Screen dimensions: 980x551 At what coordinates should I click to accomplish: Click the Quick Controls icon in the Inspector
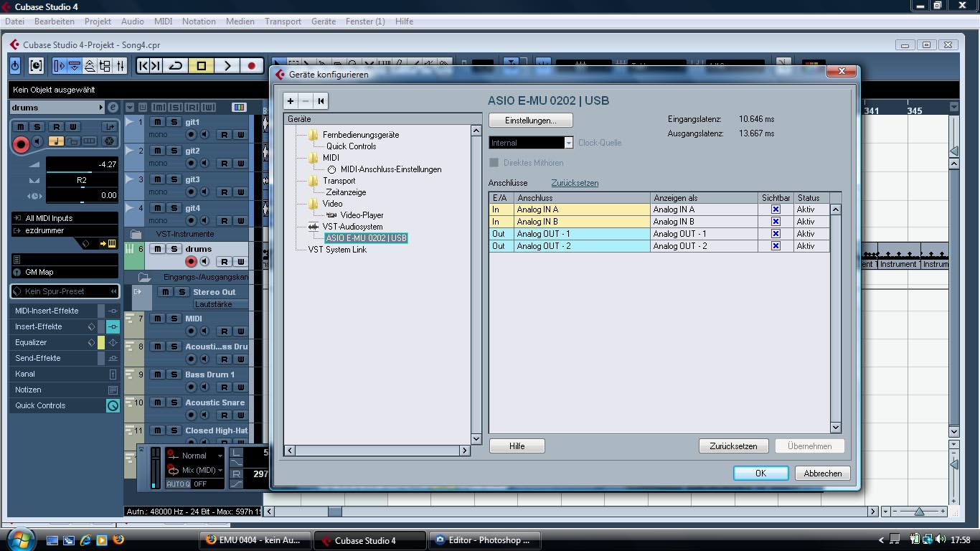click(113, 405)
